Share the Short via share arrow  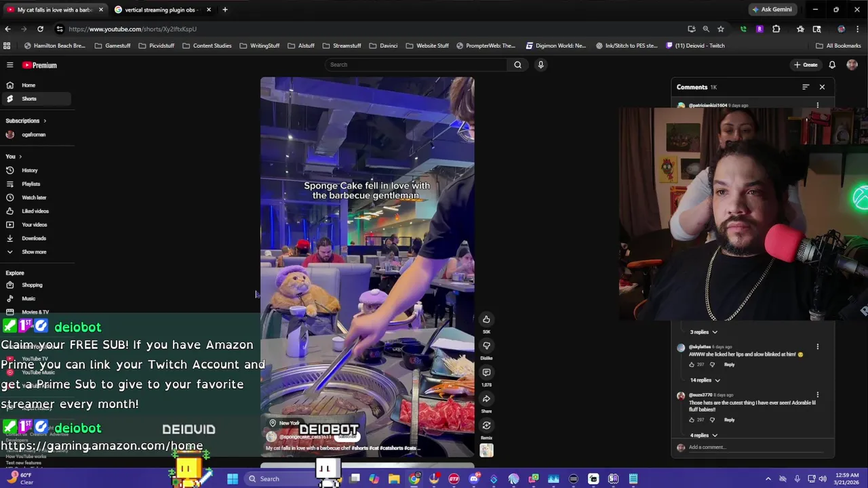coord(486,399)
